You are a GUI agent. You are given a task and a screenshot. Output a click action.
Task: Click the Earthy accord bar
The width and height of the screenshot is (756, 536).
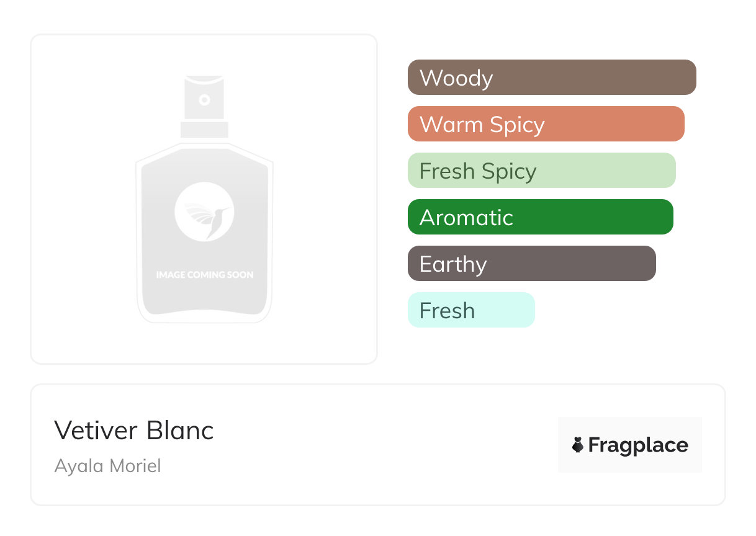pos(531,264)
